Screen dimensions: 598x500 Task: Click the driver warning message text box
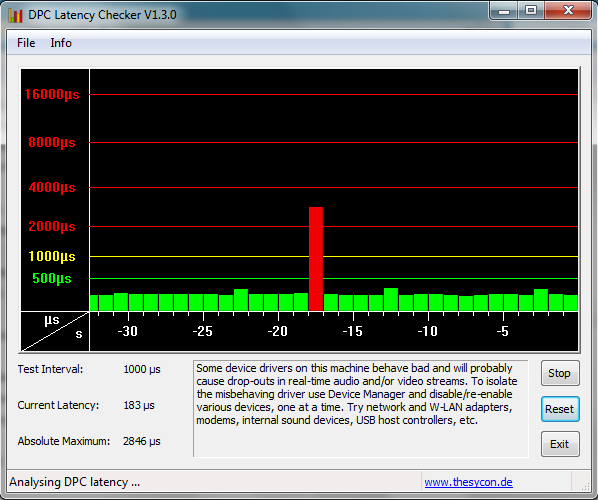pos(361,408)
